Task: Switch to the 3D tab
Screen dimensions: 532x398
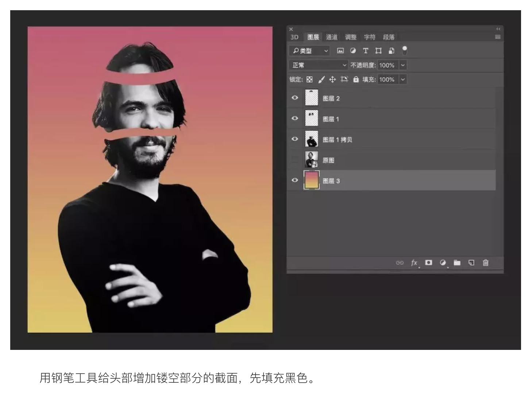Action: click(x=294, y=37)
